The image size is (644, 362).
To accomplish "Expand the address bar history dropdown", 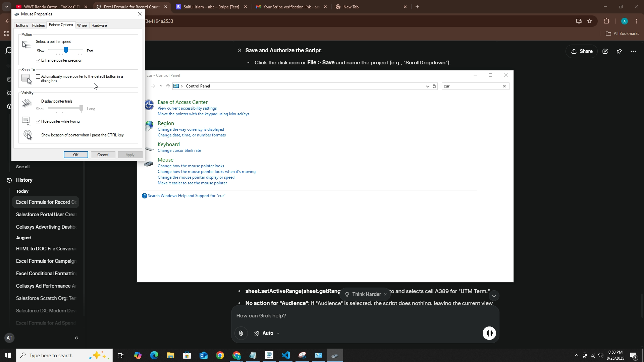I will 427,86.
